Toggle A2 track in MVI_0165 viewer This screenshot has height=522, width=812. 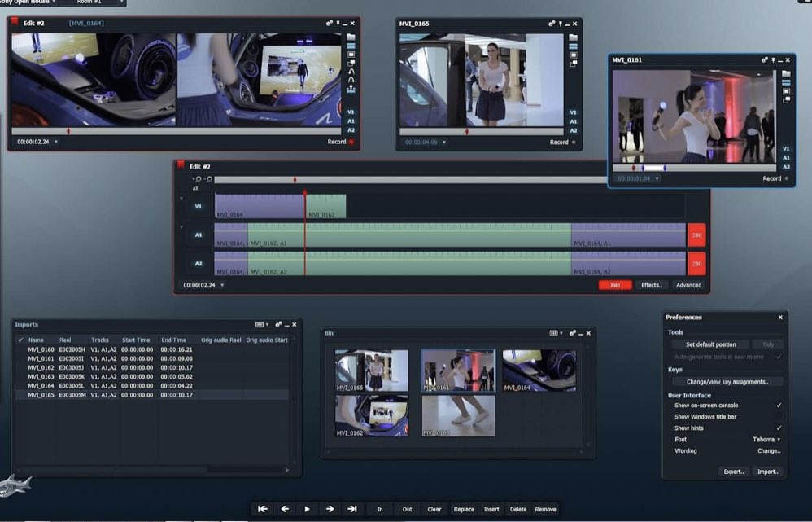click(574, 130)
